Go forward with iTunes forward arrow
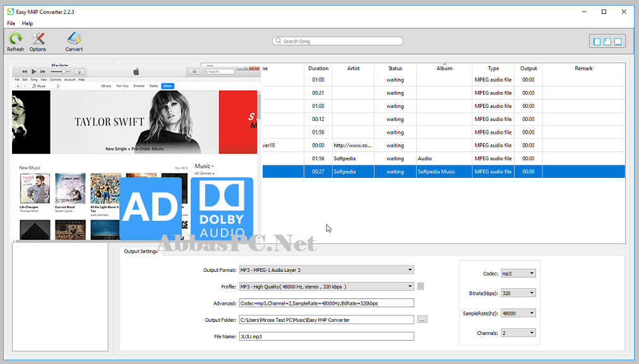Screen dimensions: 639x364 25,86
